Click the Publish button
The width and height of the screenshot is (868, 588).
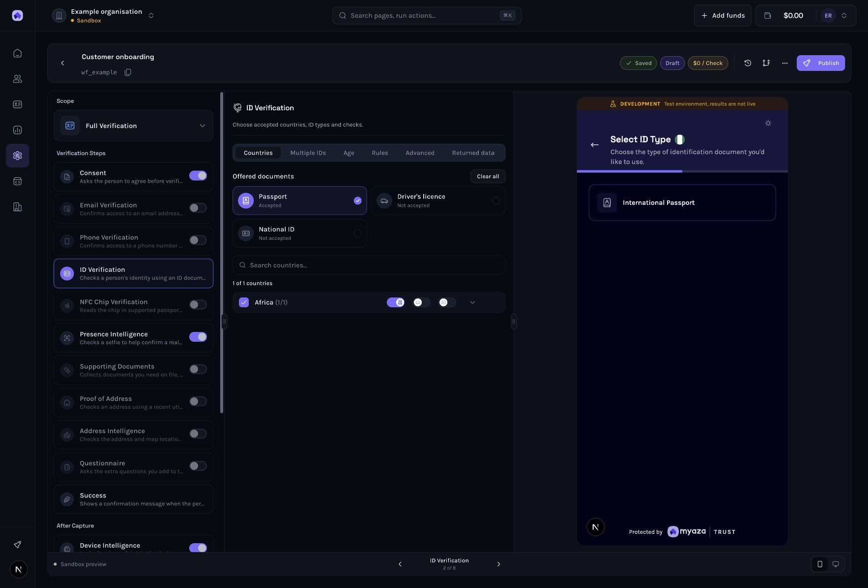click(x=821, y=63)
